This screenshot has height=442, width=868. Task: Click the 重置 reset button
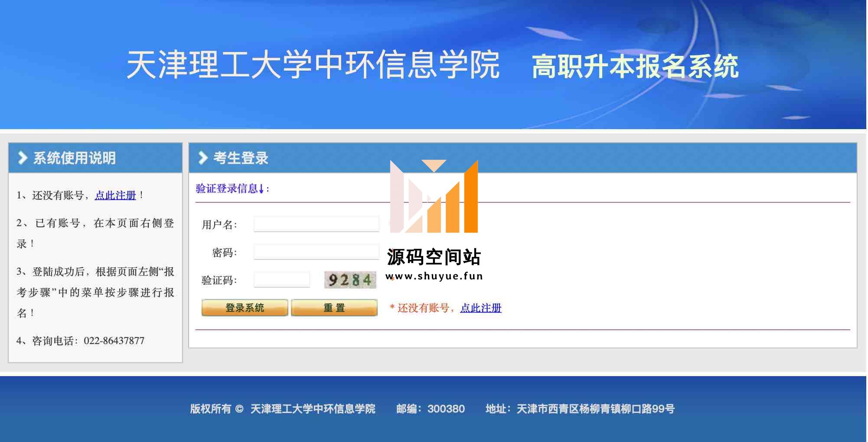[x=334, y=308]
